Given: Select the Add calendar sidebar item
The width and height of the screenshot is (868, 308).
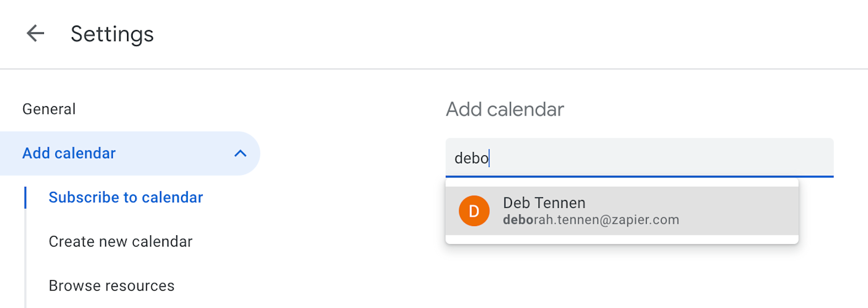Looking at the screenshot, I should tap(69, 153).
